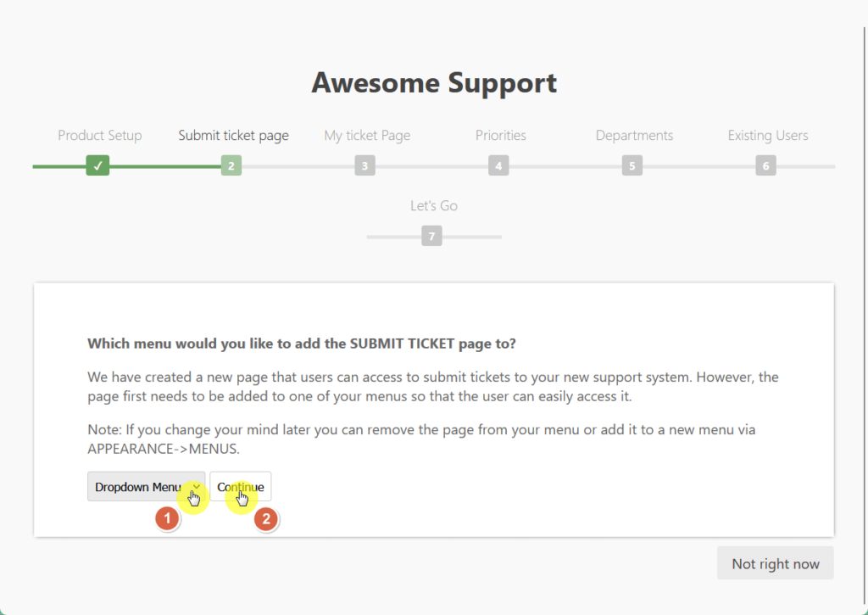Click step 6 Existing Users marker
This screenshot has width=868, height=615.
[x=765, y=165]
